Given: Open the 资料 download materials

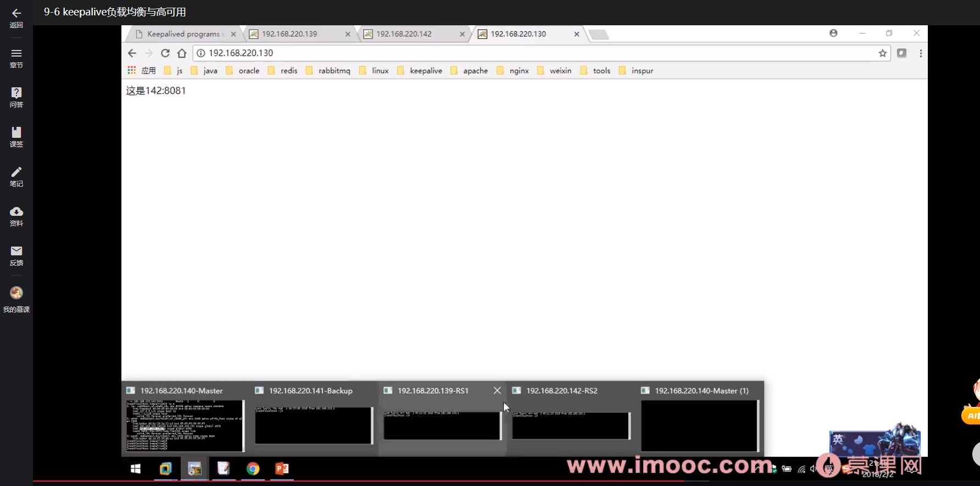Looking at the screenshot, I should (x=16, y=216).
